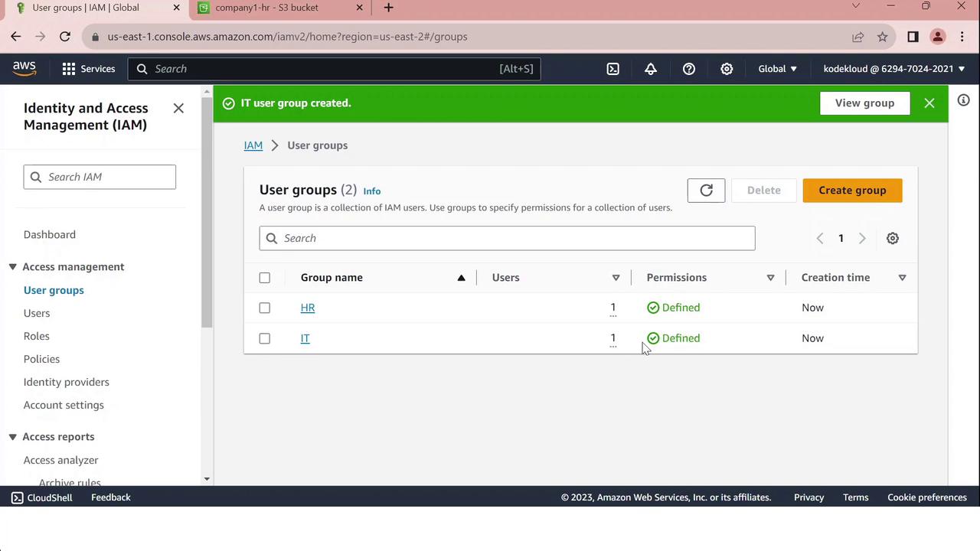Open the browser side panel icon
Image resolution: width=980 pixels, height=551 pixels.
913,37
